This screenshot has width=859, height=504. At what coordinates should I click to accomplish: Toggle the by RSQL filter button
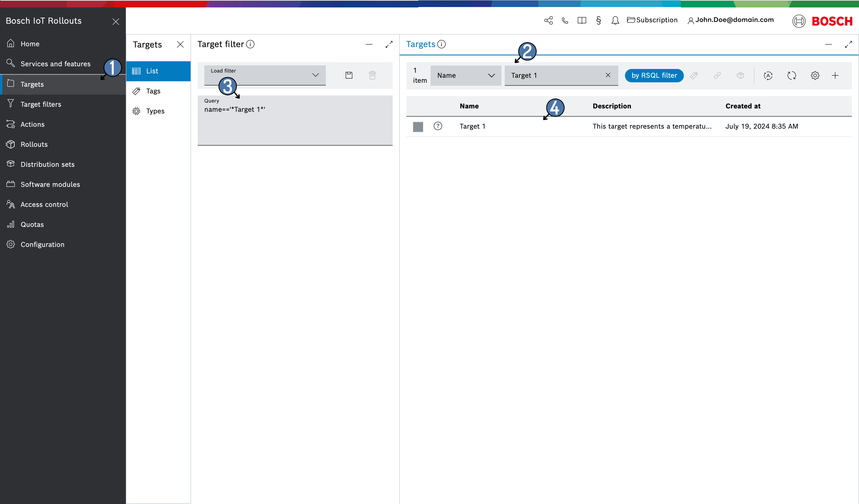pos(654,76)
